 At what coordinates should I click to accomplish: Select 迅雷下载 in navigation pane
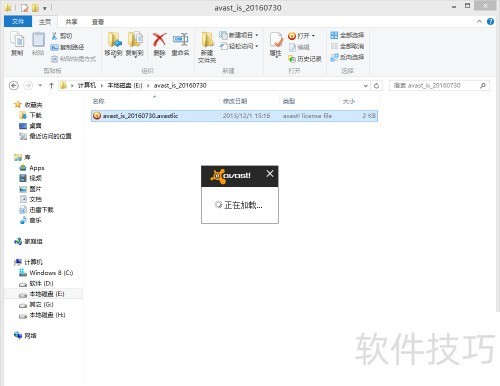click(41, 210)
